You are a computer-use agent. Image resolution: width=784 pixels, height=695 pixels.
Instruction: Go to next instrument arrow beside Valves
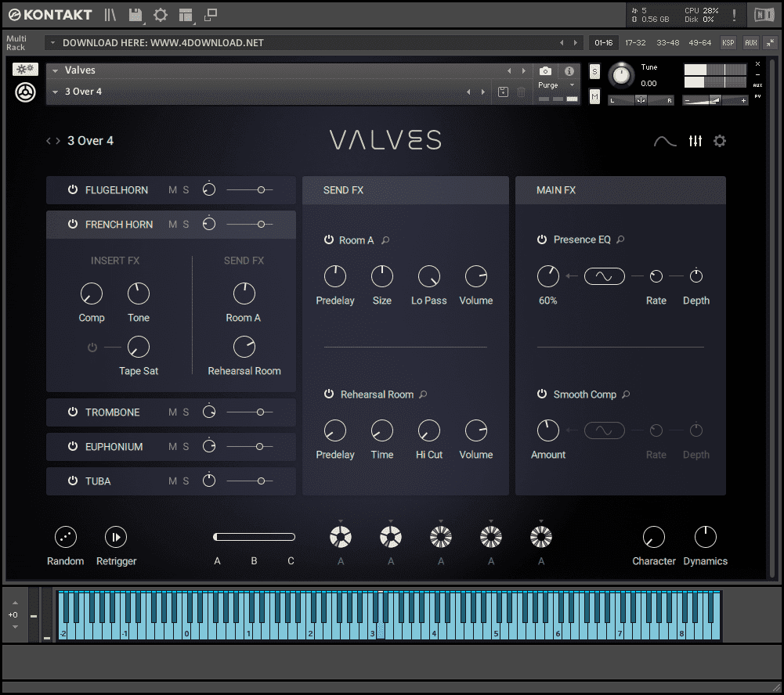[x=523, y=71]
